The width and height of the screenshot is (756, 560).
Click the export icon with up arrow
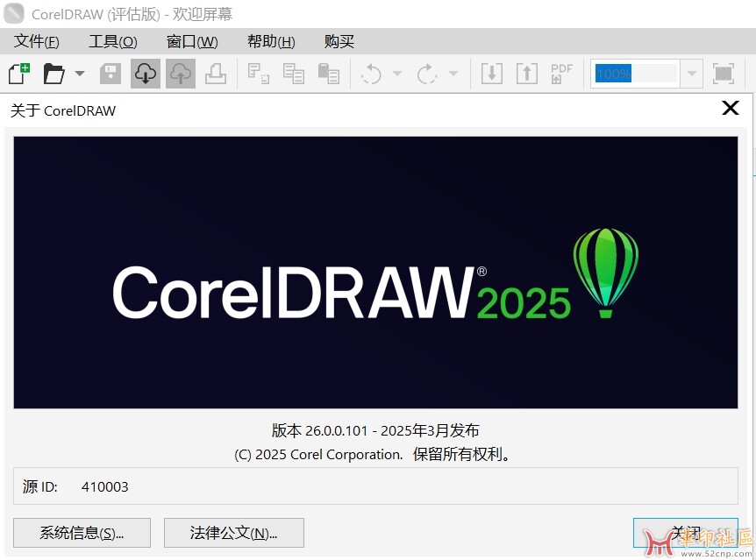coord(527,74)
